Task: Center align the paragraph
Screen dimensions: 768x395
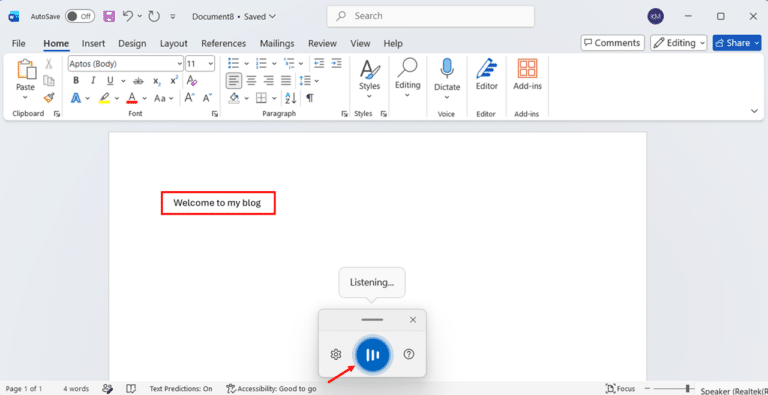Action: [251, 81]
